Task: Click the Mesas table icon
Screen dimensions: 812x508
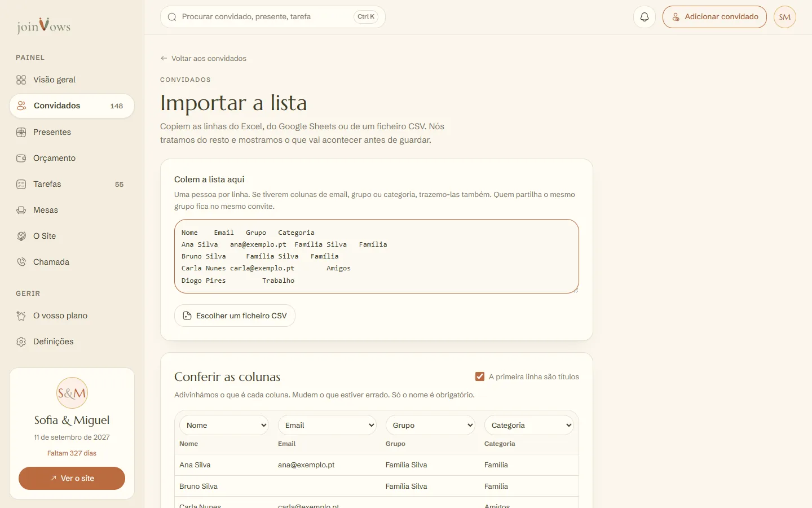Action: (x=21, y=210)
